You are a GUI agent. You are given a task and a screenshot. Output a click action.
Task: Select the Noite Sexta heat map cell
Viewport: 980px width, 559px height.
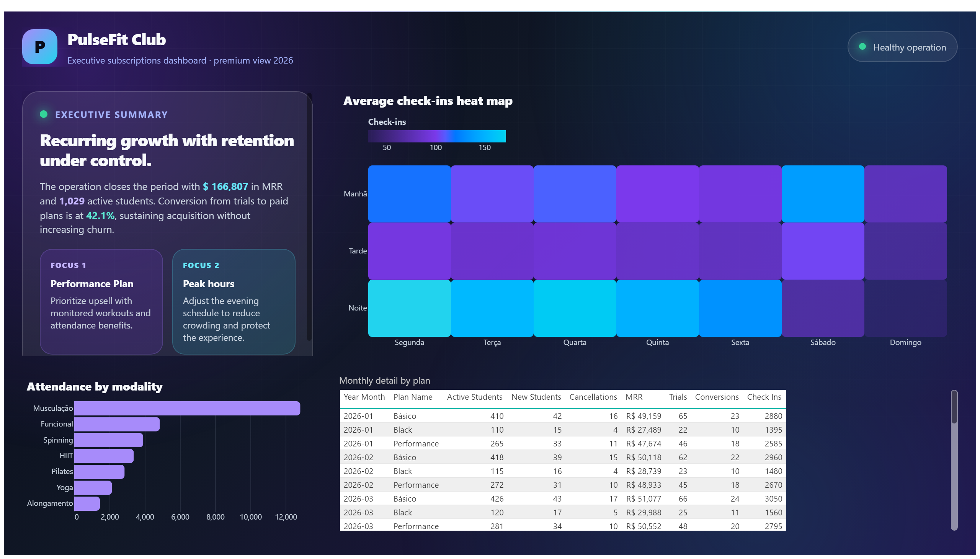740,308
